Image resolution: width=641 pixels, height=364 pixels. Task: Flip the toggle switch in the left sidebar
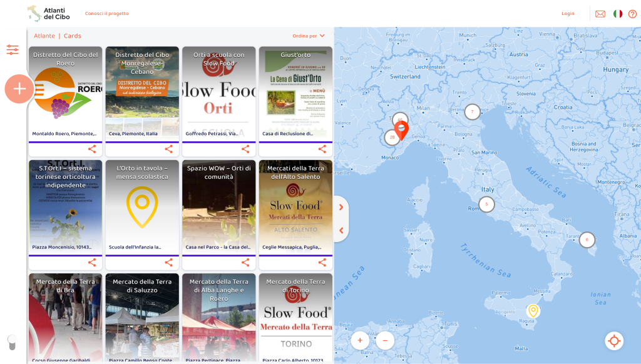pos(13,342)
